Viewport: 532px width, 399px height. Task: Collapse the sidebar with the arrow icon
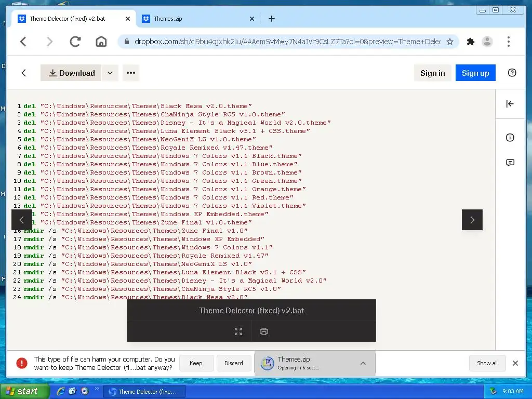click(x=510, y=104)
